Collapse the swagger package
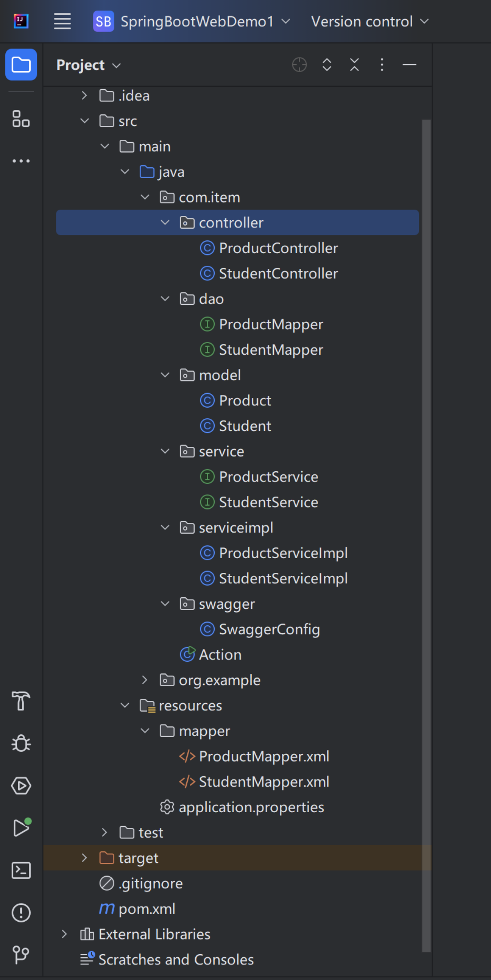The image size is (491, 980). (165, 603)
